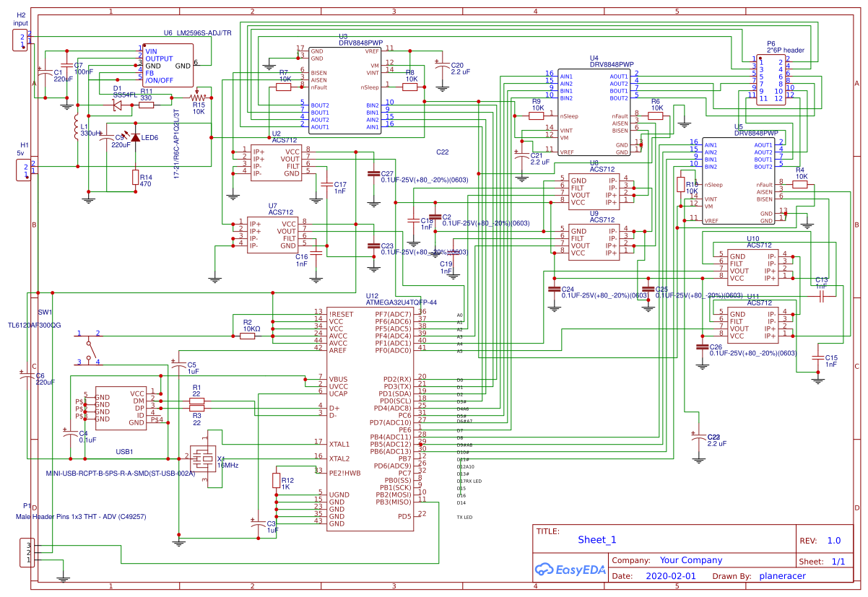Select the R9 10K resistor symbol
The image size is (868, 597).
(537, 115)
